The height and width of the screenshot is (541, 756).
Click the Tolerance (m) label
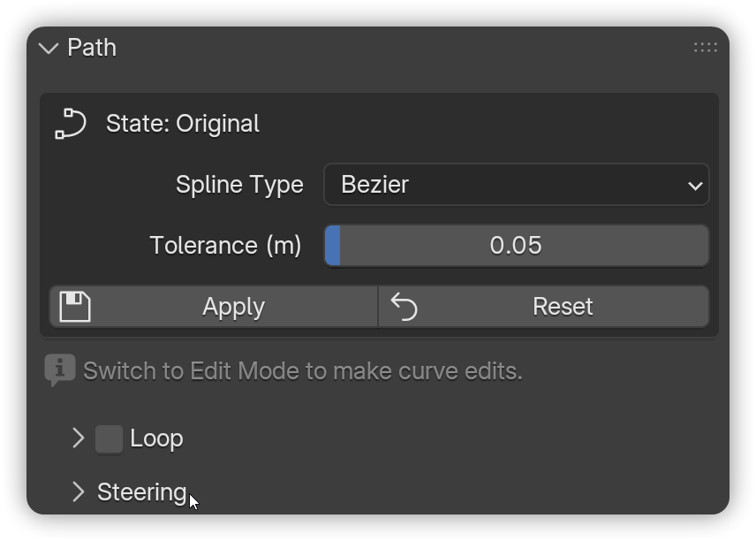(x=225, y=245)
